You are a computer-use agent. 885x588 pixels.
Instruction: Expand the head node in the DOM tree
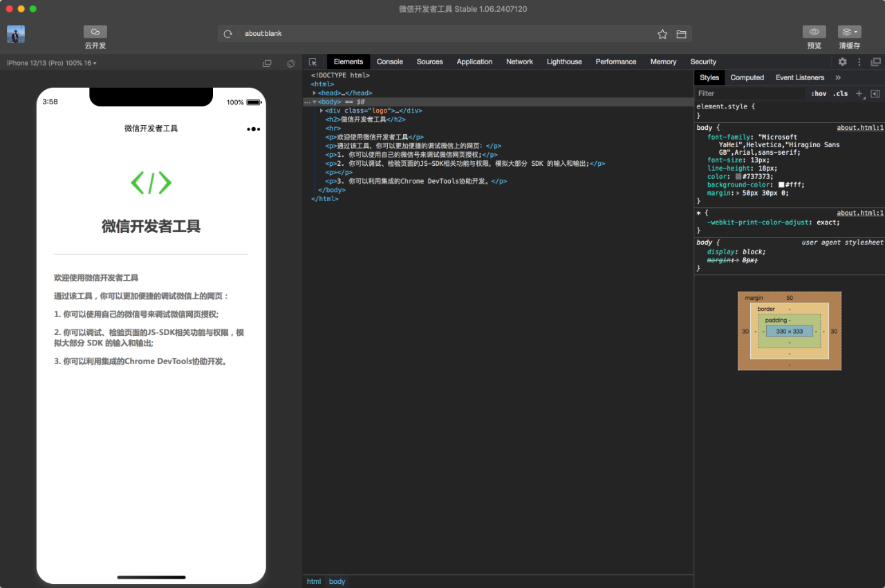click(315, 93)
